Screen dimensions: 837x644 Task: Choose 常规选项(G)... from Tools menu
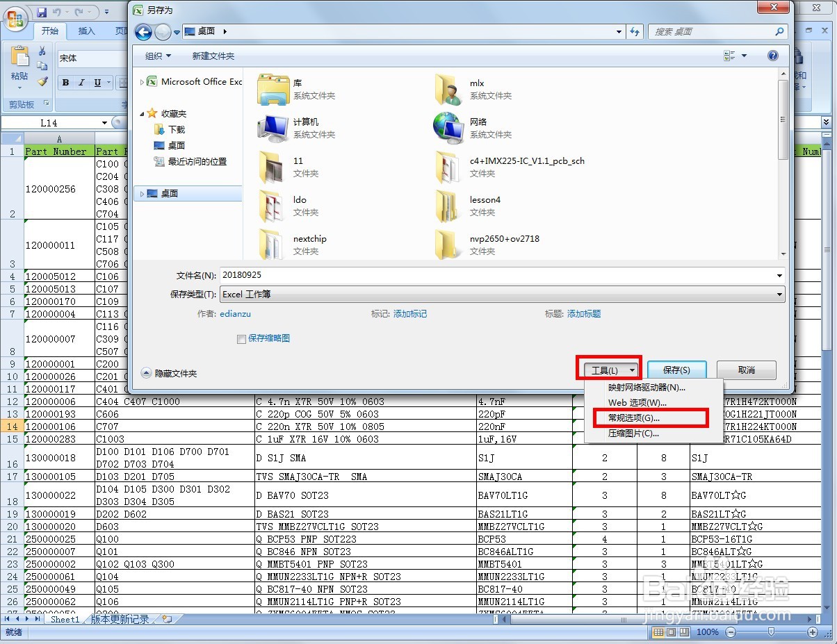pos(654,418)
